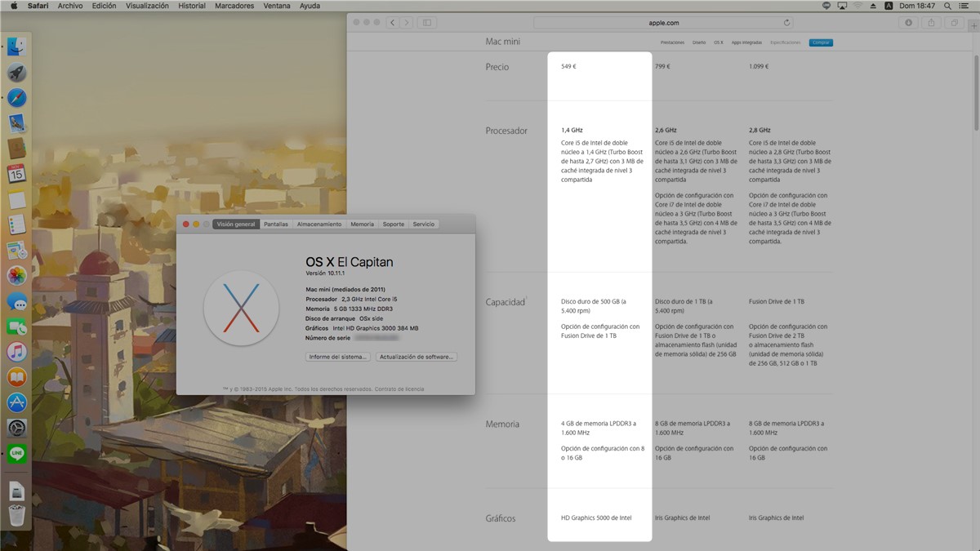This screenshot has width=980, height=551.
Task: Click the apple.com address bar
Action: click(663, 23)
